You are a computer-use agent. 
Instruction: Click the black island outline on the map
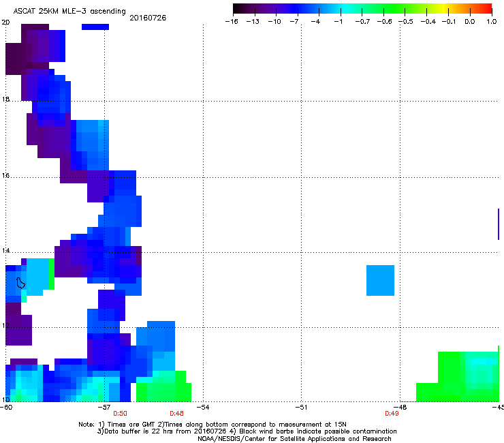[21, 283]
